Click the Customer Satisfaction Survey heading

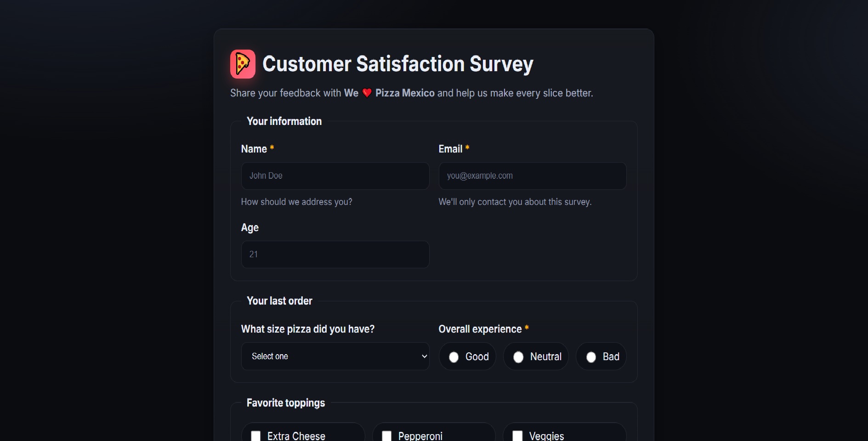(397, 64)
